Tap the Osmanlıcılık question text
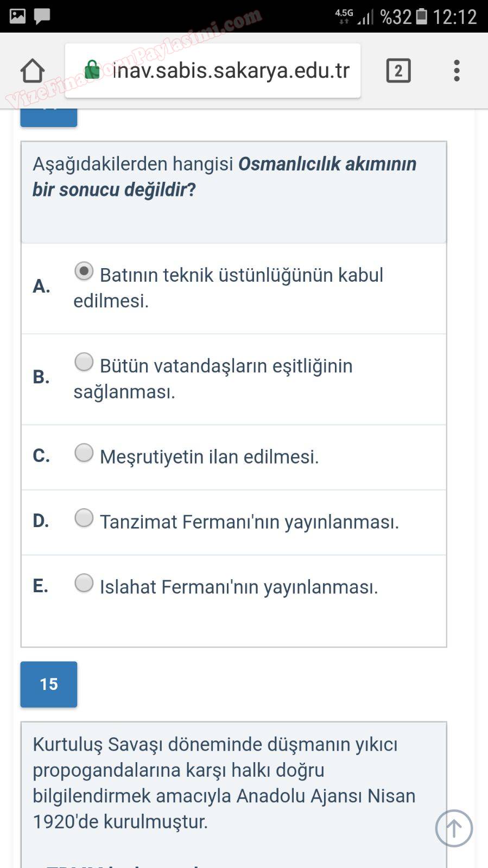 (224, 176)
